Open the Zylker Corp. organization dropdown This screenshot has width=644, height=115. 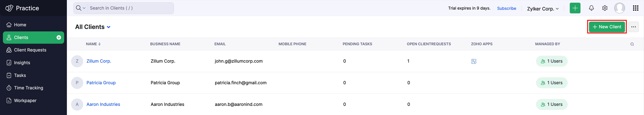tap(543, 9)
